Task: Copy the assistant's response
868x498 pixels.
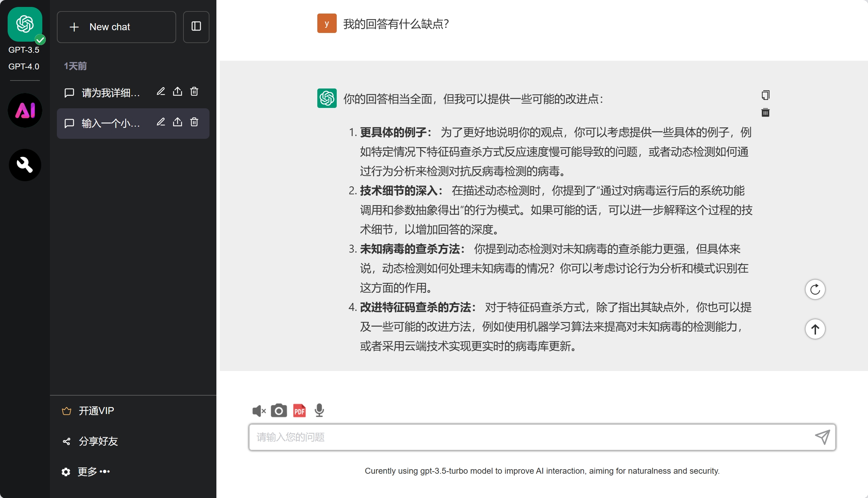Action: click(765, 95)
